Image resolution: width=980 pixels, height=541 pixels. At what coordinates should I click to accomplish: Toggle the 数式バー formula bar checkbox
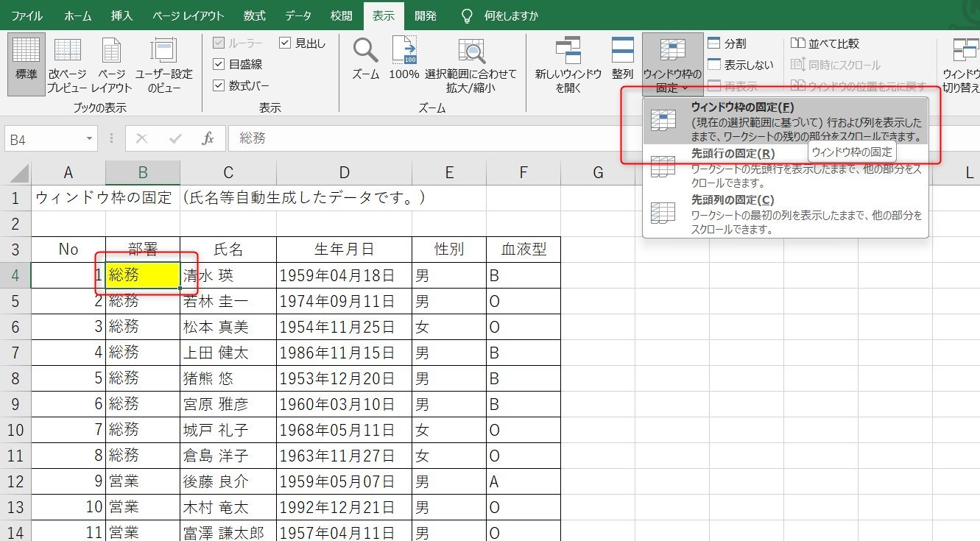click(219, 85)
